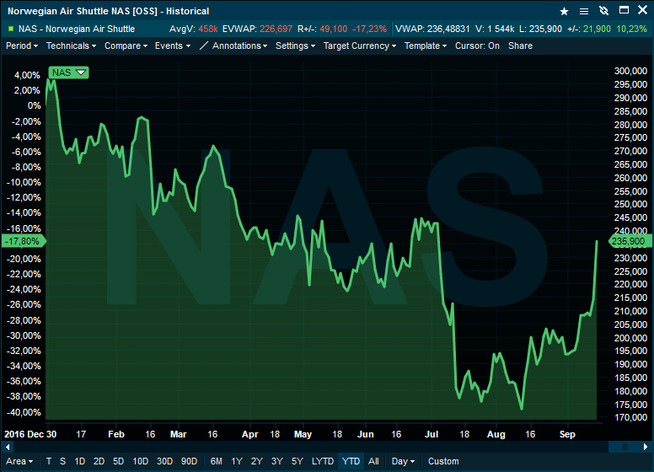Click the 235,900 price marker
This screenshot has width=654, height=472.
(x=630, y=241)
